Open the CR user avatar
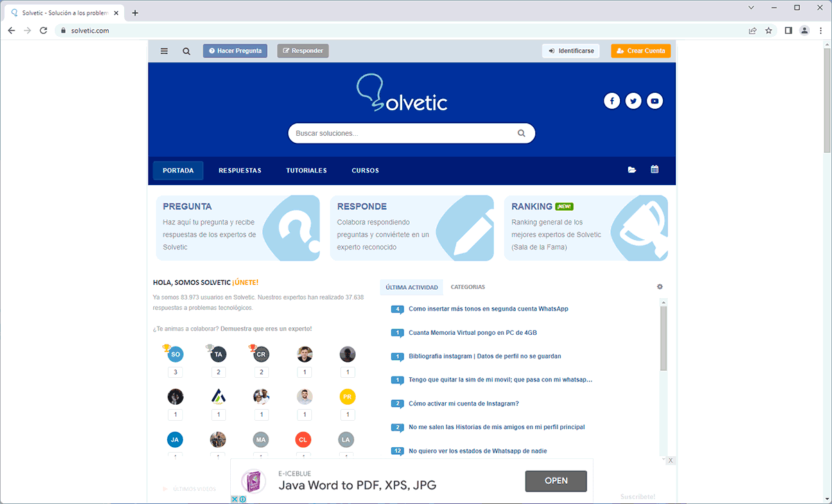The image size is (832, 504). [x=261, y=354]
